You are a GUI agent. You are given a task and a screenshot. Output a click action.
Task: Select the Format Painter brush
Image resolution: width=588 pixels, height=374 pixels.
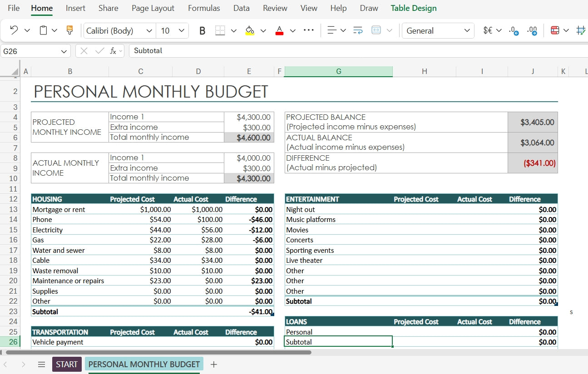69,30
